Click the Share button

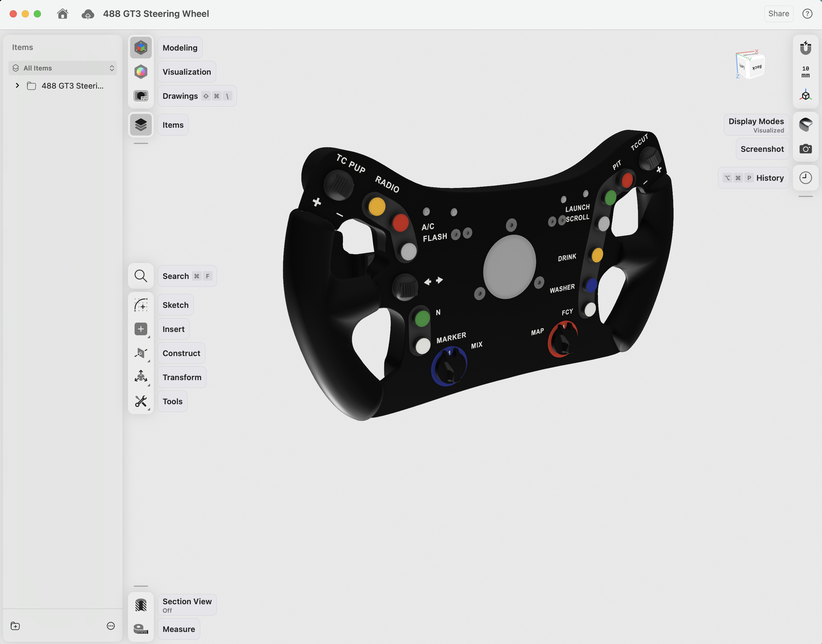click(x=779, y=14)
